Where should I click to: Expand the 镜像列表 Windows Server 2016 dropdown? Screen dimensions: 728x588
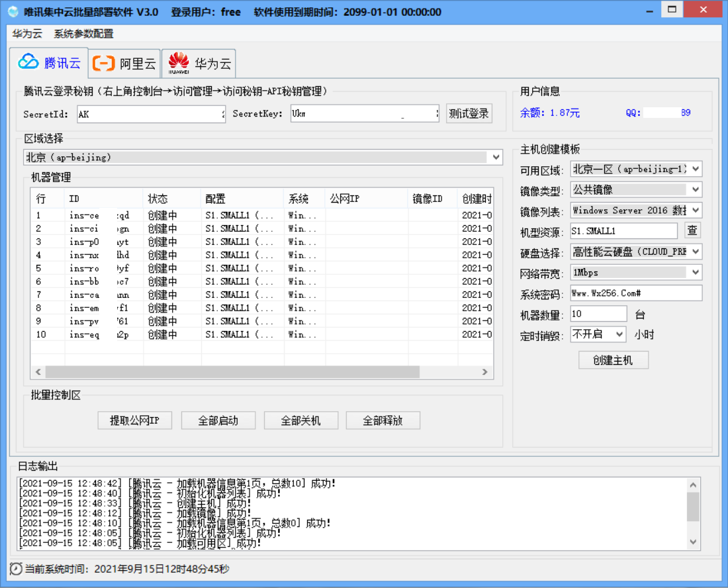point(695,211)
